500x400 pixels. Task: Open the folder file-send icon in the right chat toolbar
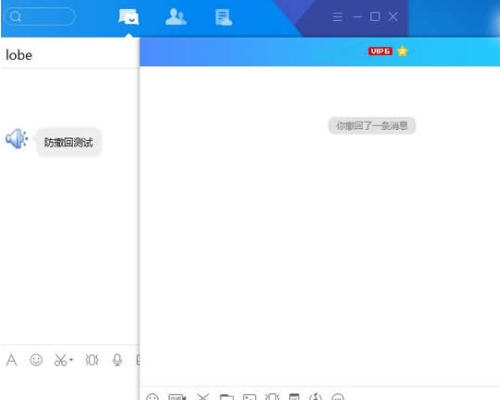point(227,397)
